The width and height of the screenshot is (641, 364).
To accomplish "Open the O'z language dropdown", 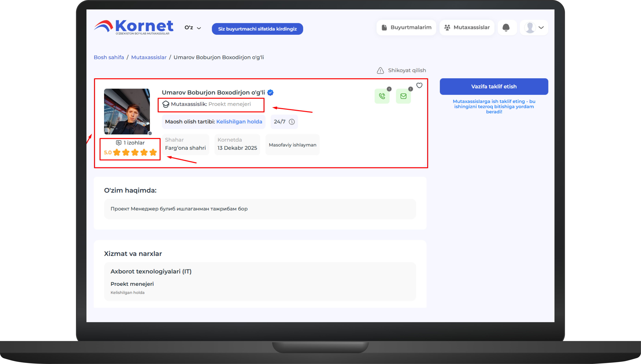I will tap(192, 28).
